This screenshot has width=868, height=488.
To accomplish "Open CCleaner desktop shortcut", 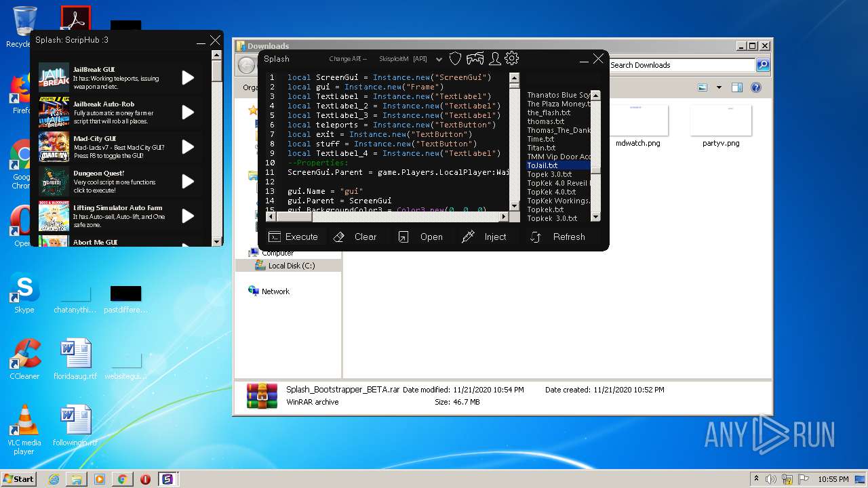I will [x=24, y=360].
